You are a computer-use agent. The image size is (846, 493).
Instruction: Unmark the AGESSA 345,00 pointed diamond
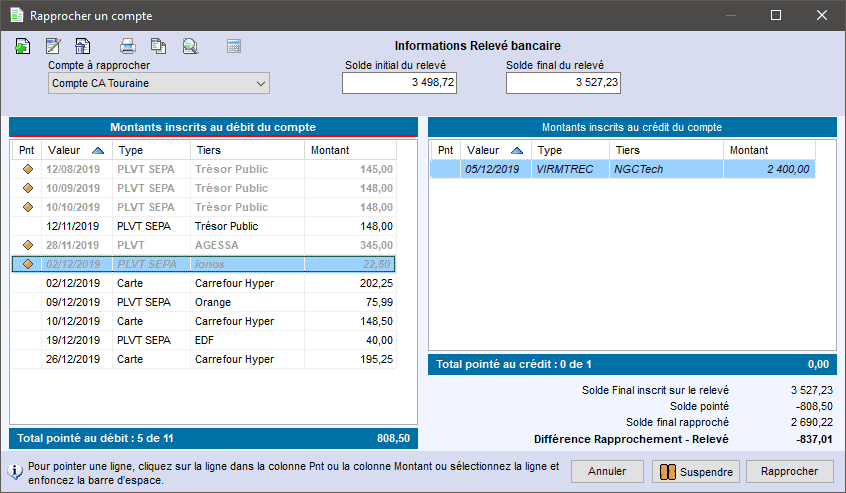27,245
